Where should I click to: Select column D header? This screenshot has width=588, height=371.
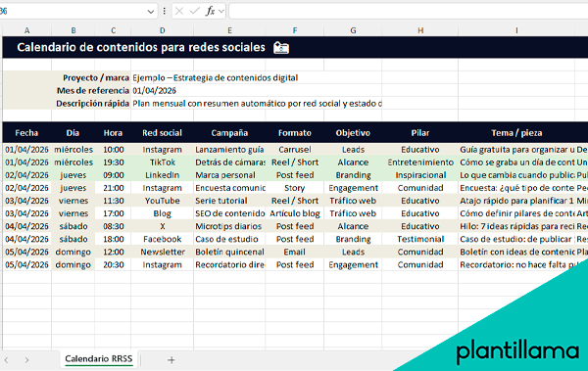(162, 30)
